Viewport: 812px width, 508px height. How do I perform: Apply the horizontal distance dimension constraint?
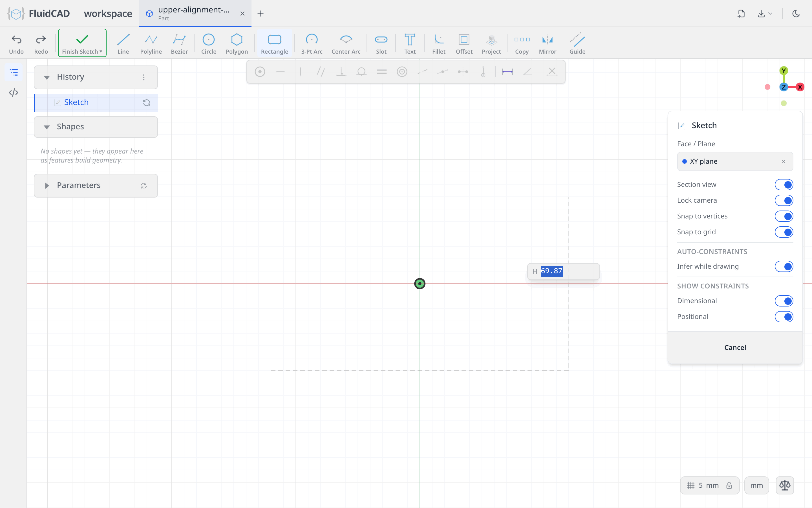[x=507, y=72]
